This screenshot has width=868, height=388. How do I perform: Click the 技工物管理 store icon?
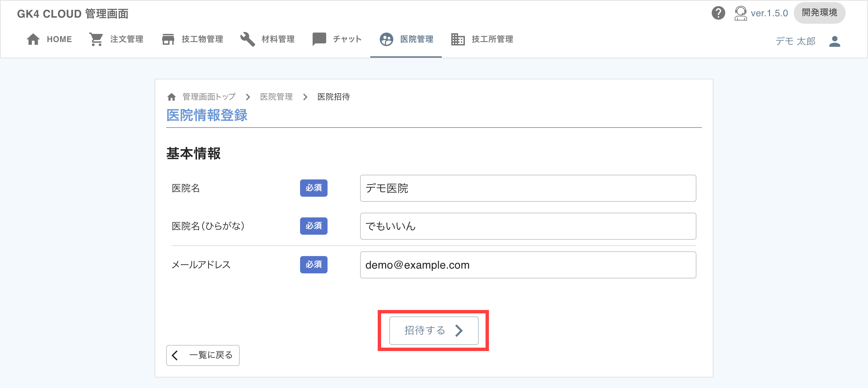point(168,39)
